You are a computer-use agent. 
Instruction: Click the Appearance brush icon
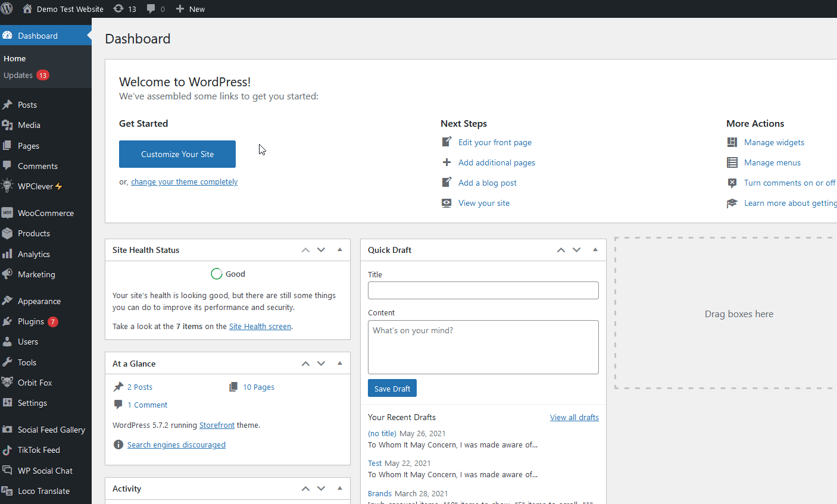(x=7, y=301)
